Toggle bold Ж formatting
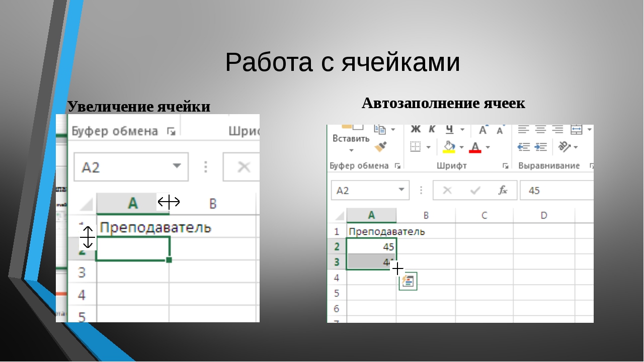 (x=416, y=129)
